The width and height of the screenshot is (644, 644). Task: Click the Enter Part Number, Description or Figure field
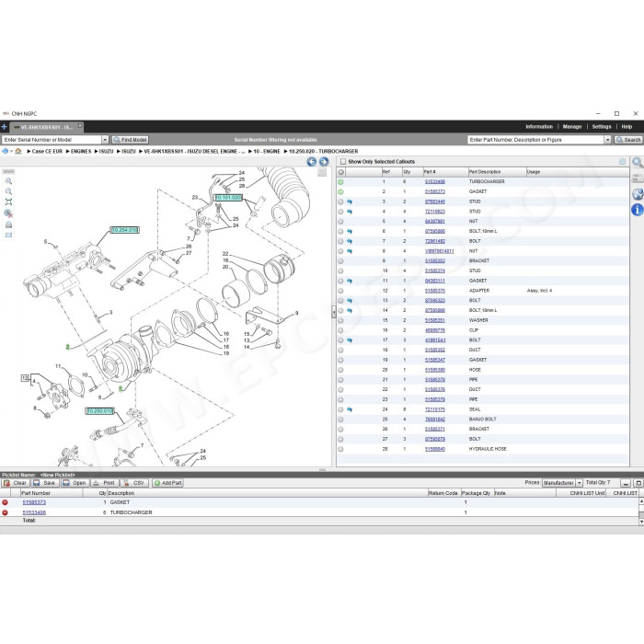click(x=536, y=140)
